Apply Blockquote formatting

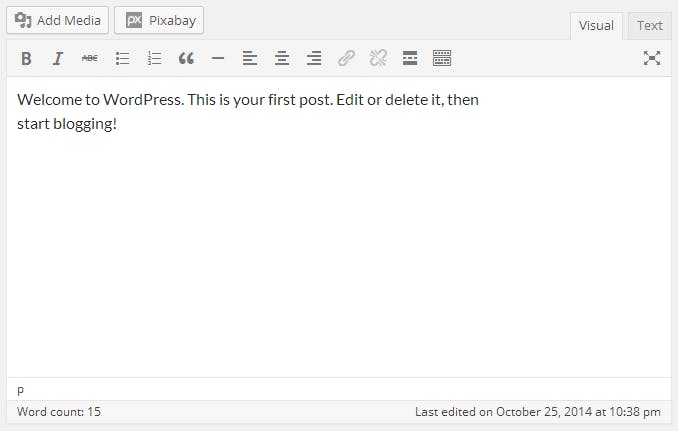tap(186, 58)
